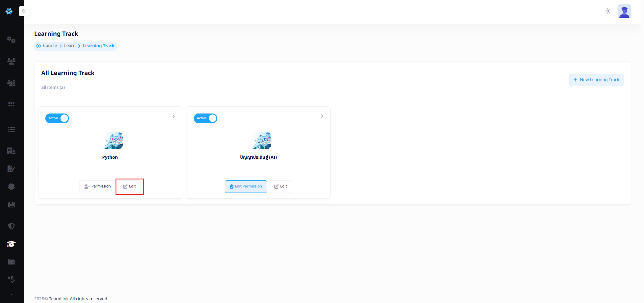Viewport: 644px width, 303px height.
Task: Switch theme using the sun icon
Action: click(x=607, y=11)
